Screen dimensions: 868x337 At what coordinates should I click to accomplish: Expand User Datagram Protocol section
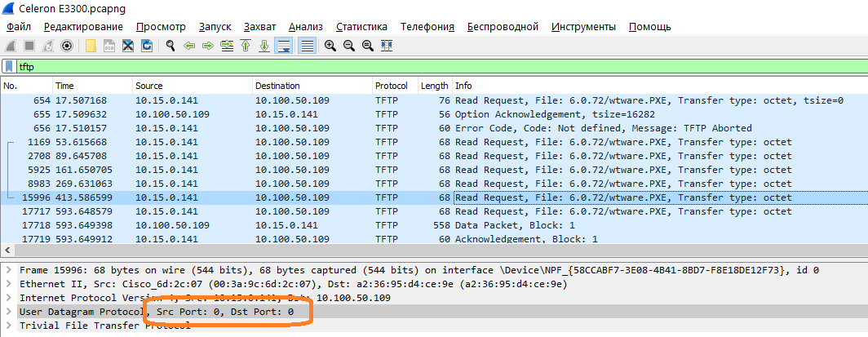[x=9, y=312]
